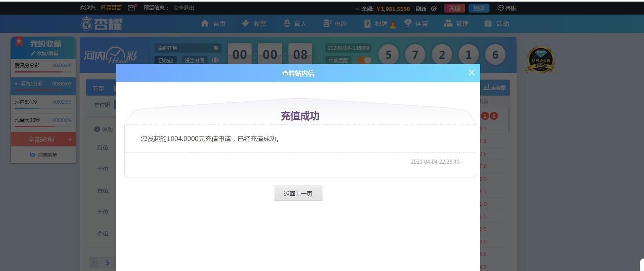Close the 查看站内信 dialog
644x271 pixels.
coord(471,73)
